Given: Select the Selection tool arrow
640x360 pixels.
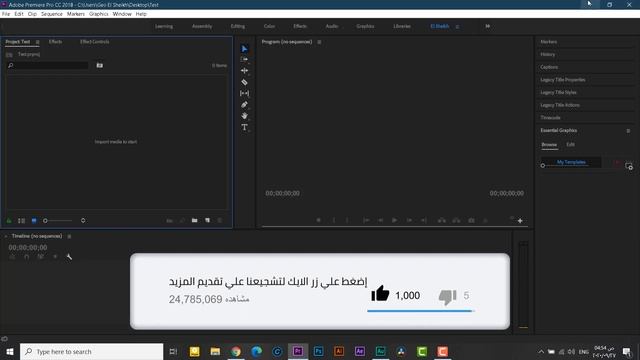Looking at the screenshot, I should [244, 49].
